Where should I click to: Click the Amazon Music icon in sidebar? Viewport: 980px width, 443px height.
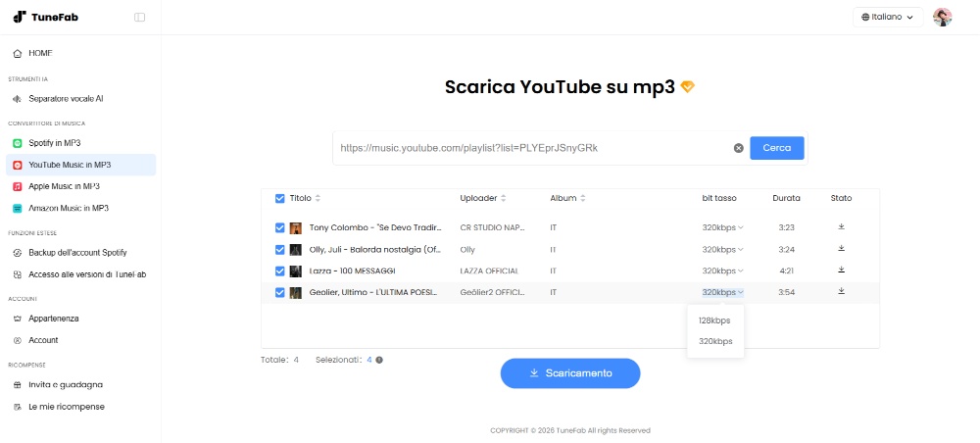(18, 208)
